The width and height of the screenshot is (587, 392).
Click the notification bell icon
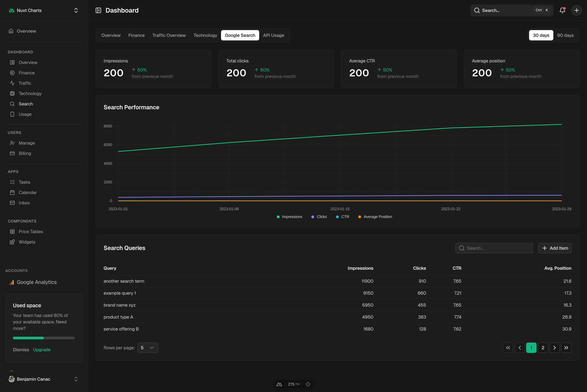(x=562, y=10)
